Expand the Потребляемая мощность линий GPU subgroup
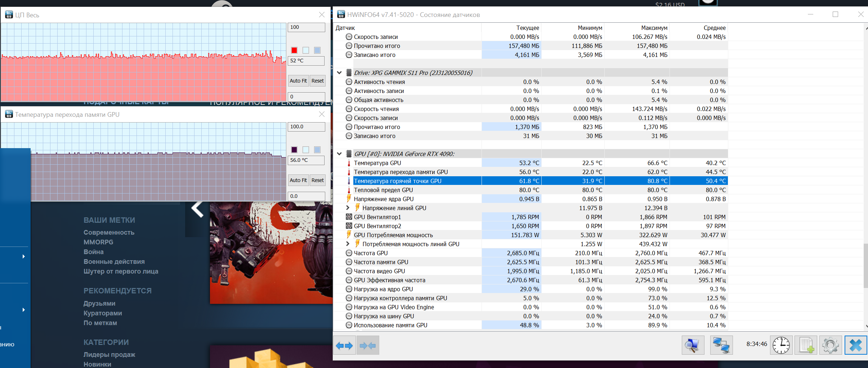Screen dimensions: 868x368 (348, 244)
